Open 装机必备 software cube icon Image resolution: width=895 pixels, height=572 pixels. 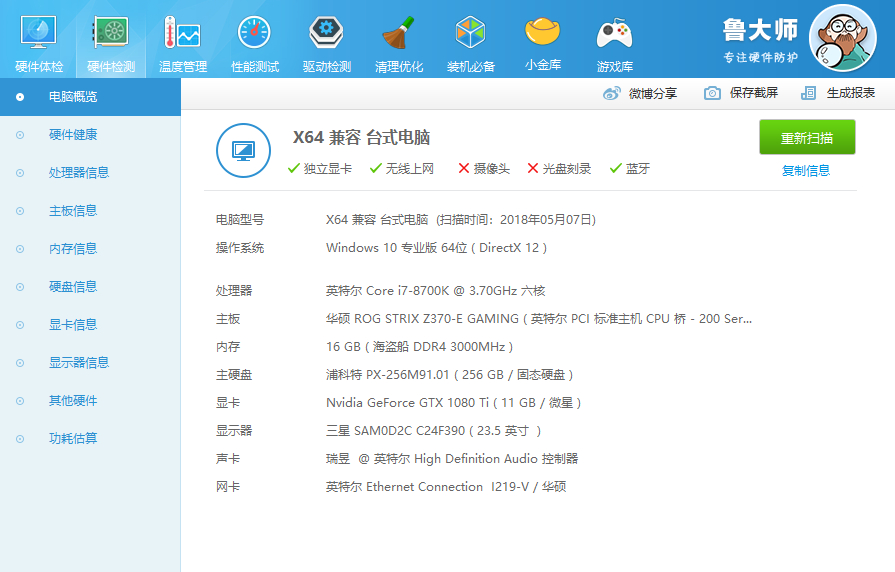coord(470,33)
